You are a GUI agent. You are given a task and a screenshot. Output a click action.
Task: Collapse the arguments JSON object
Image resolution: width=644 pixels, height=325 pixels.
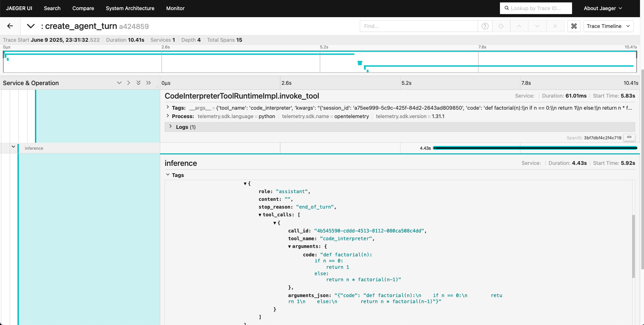[290, 247]
